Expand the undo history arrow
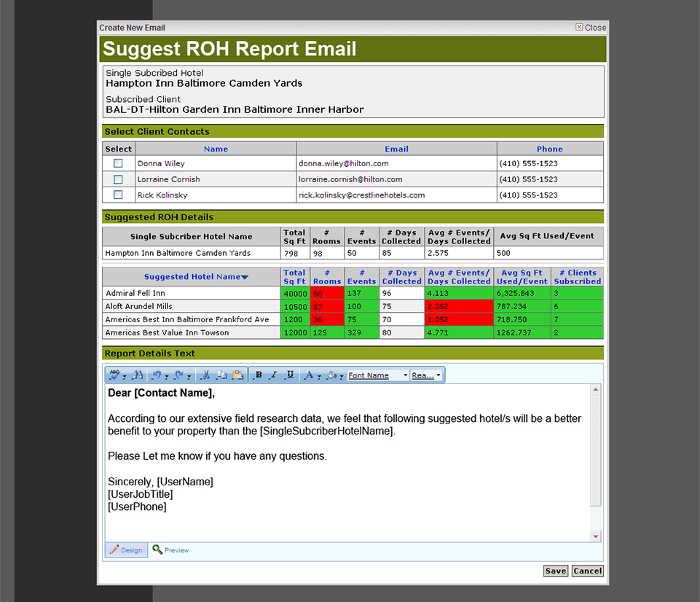Viewport: 700px width, 602px height. 166,377
